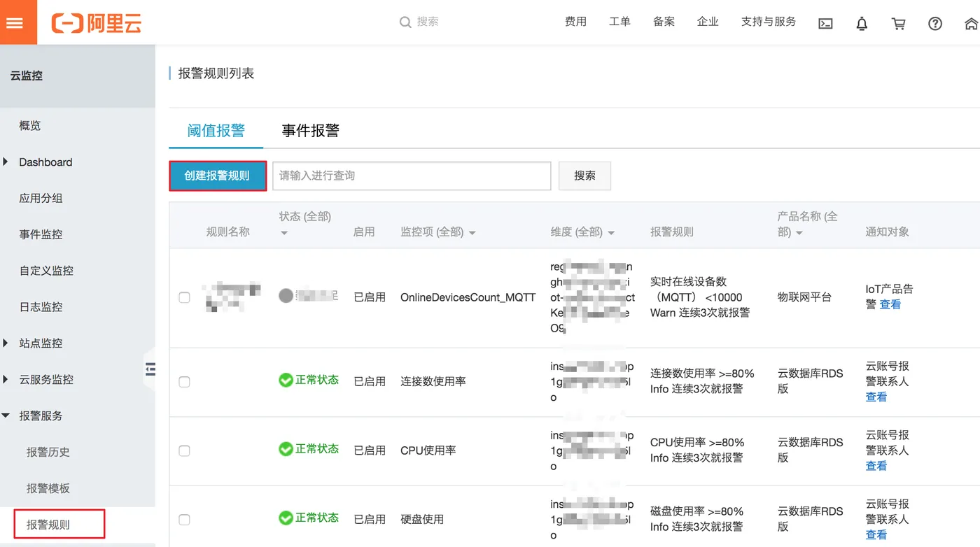Screen dimensions: 980x547
Task: Click the 通知对象 column header
Action: [887, 232]
